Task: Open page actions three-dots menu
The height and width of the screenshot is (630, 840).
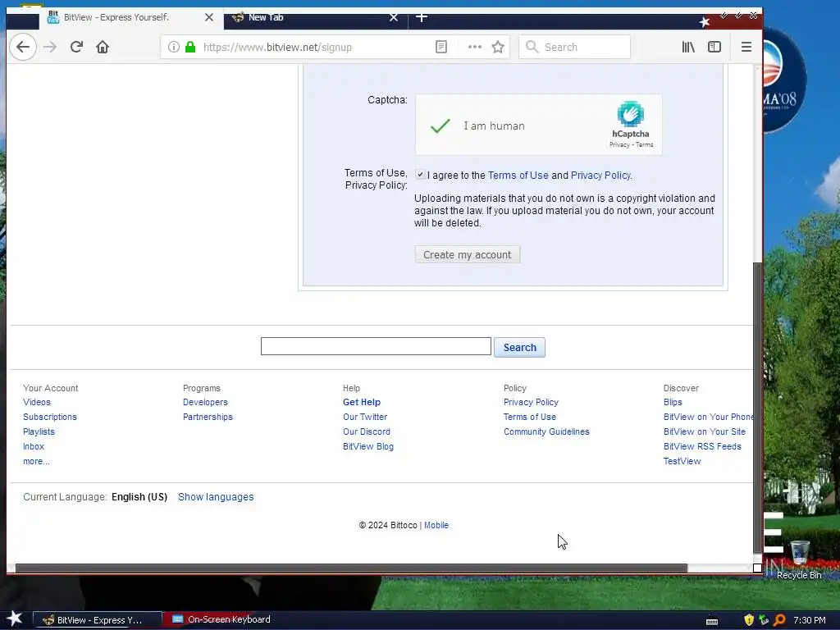Action: coord(474,47)
